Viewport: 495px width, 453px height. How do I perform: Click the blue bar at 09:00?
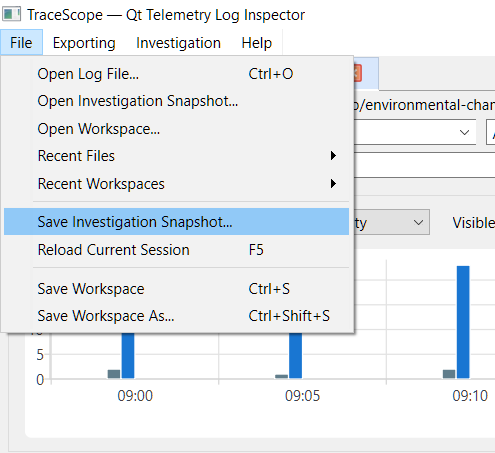coord(128,355)
